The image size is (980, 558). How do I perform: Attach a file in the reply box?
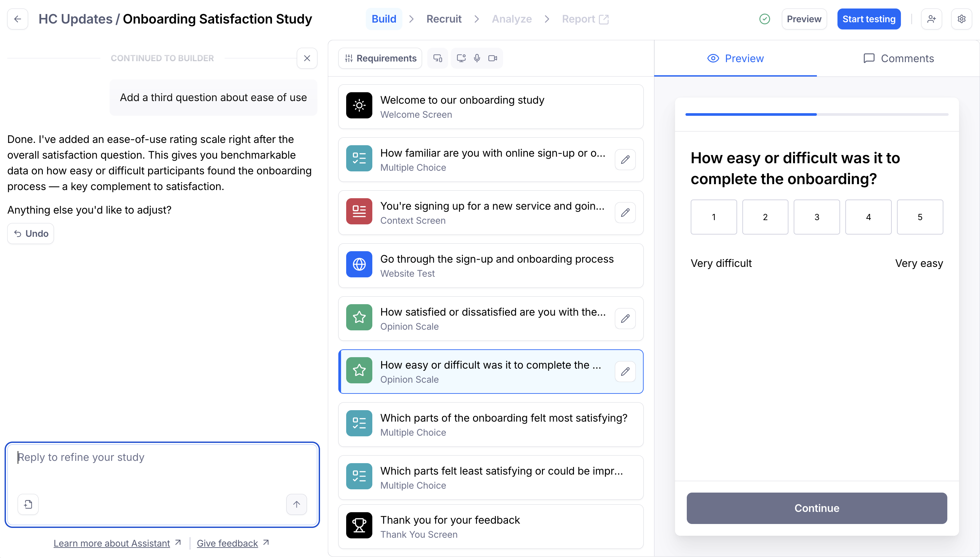[x=28, y=504]
